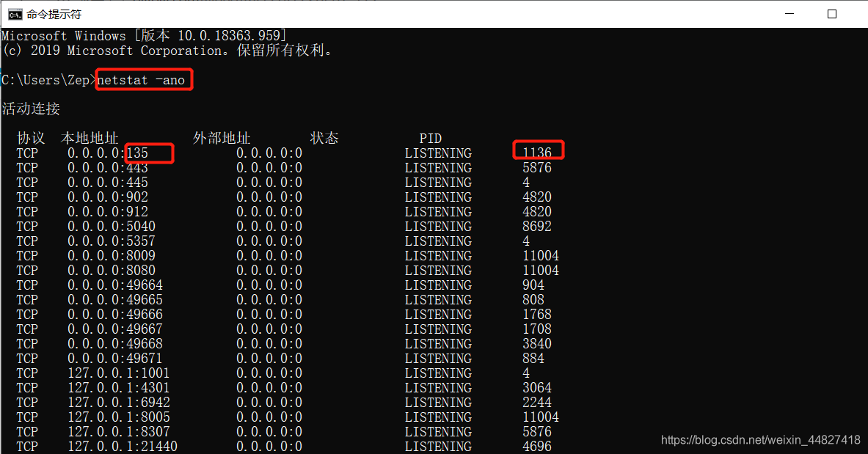868x454 pixels.
Task: Click PID 4820 in the 0.0.0.0:902 row
Action: tap(537, 197)
